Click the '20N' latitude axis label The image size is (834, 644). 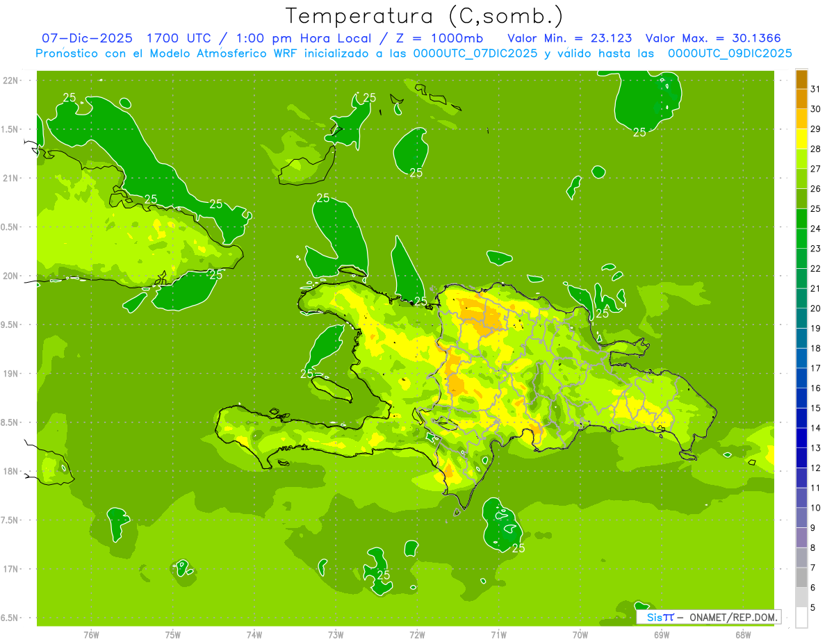pos(10,276)
